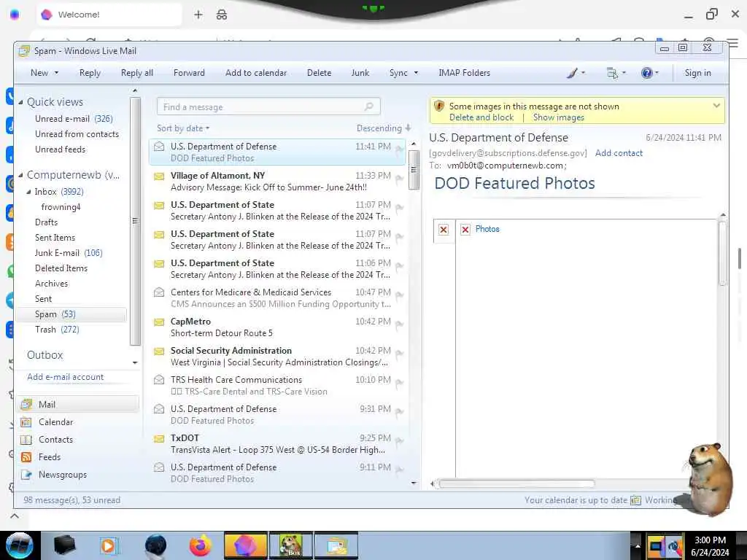The width and height of the screenshot is (747, 560).
Task: Open the blue Help question mark icon
Action: click(646, 73)
